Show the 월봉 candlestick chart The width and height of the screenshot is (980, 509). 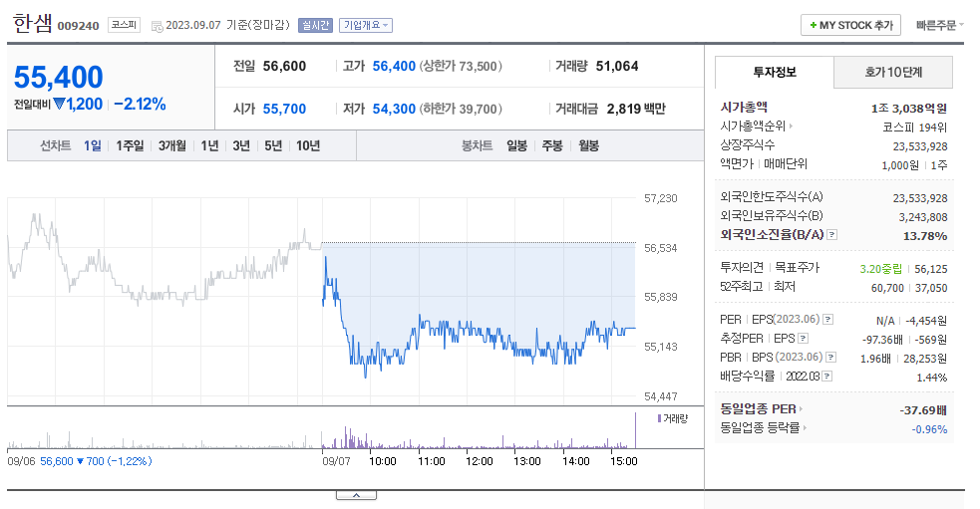point(589,145)
